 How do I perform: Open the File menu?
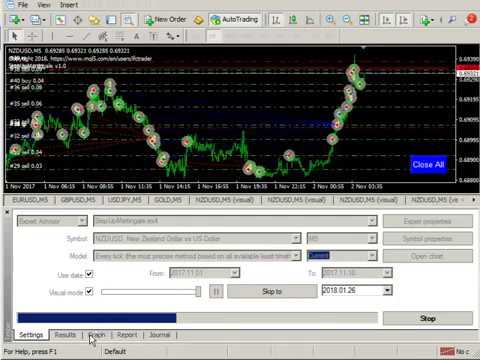point(23,5)
